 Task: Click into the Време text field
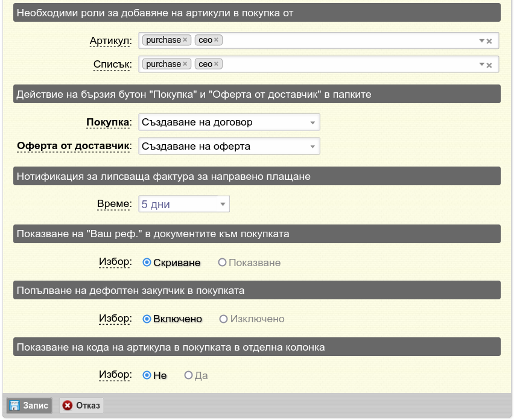[178, 204]
